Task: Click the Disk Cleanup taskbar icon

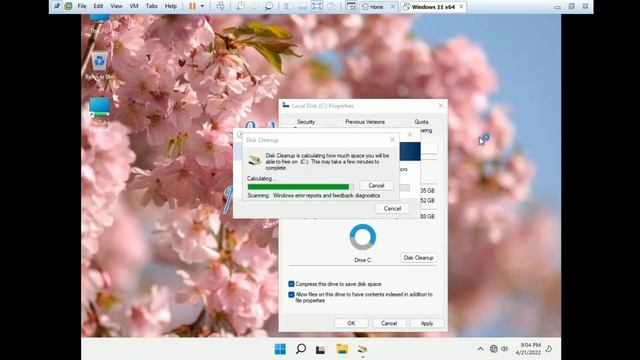Action: point(362,349)
